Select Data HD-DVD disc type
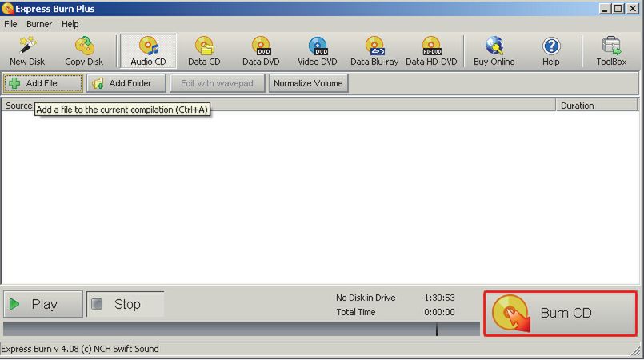644x360 pixels. point(431,51)
